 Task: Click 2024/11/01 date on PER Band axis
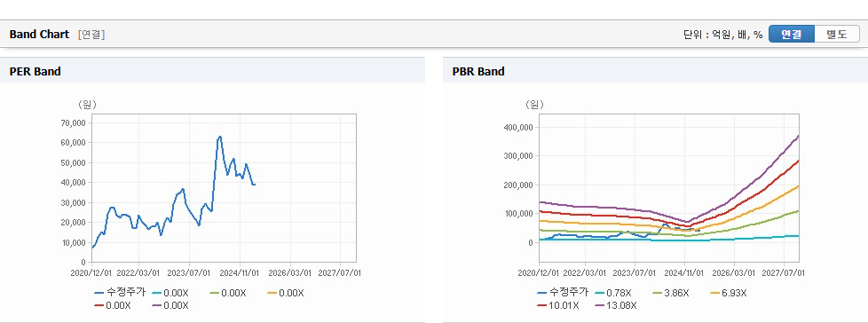click(x=240, y=272)
